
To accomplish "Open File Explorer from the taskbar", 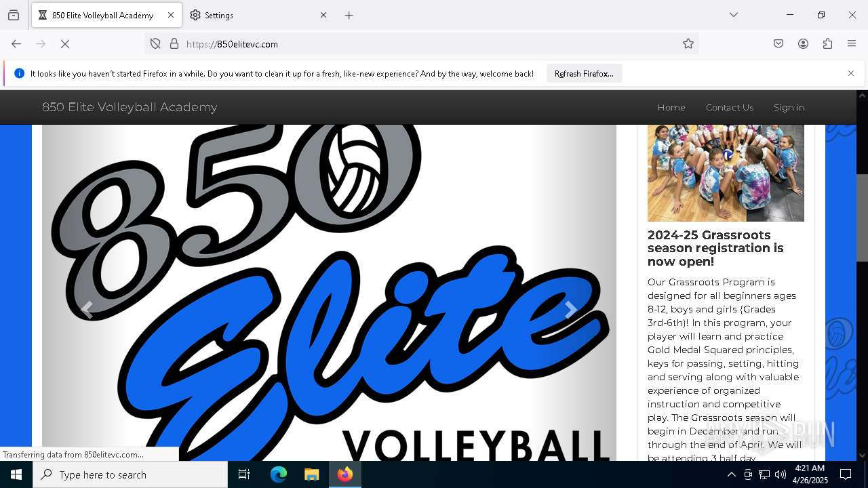I will point(311,474).
